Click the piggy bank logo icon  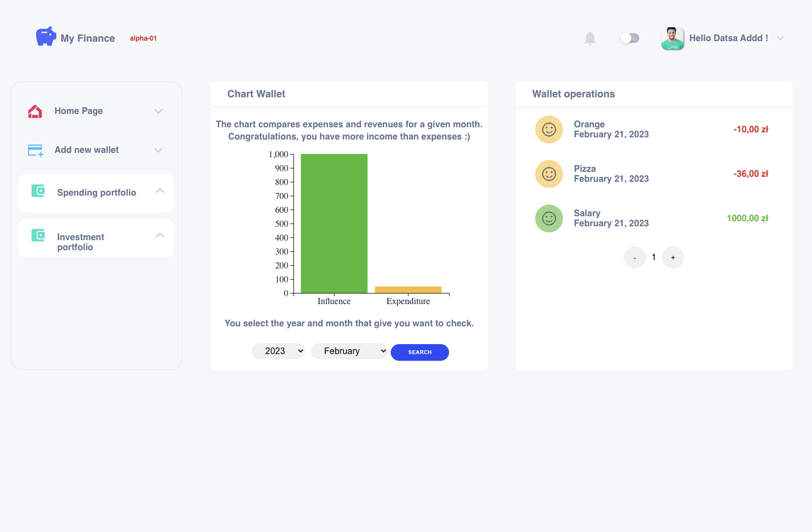coord(46,37)
